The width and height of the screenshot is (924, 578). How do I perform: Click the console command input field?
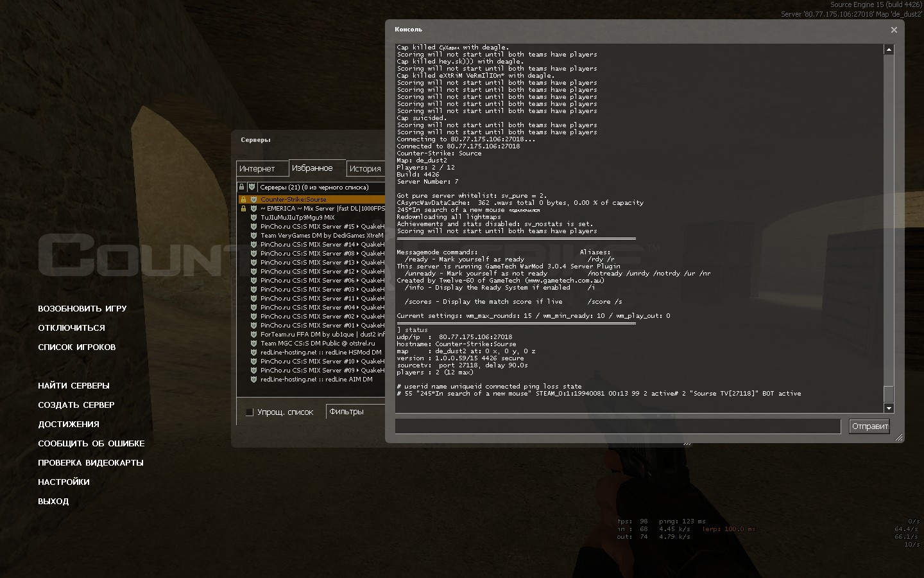tap(617, 426)
